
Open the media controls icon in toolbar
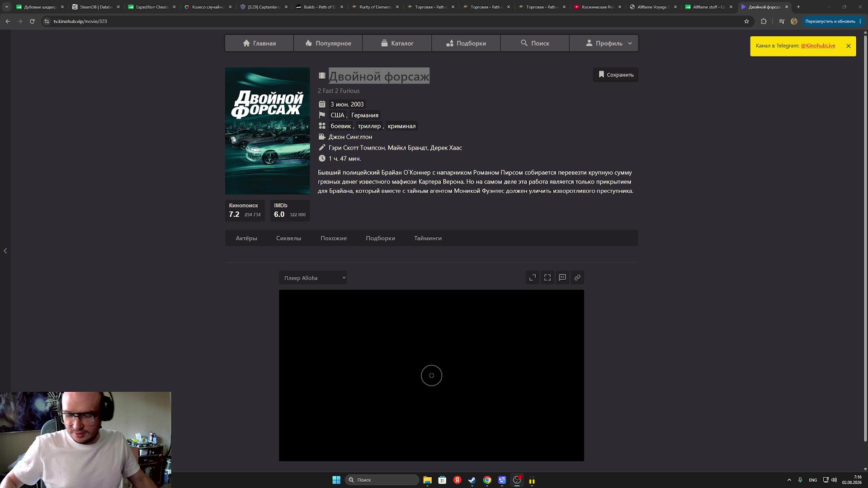point(782,21)
